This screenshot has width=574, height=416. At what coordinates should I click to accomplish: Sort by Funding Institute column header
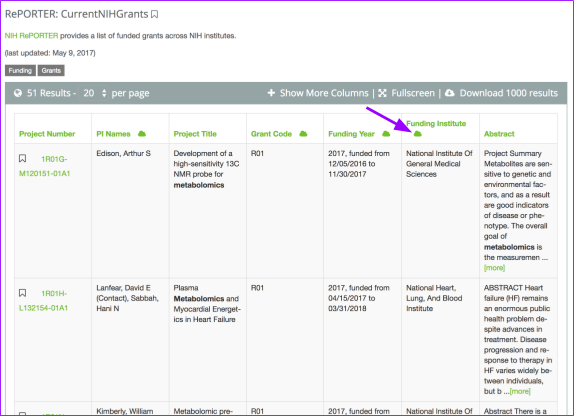click(436, 123)
